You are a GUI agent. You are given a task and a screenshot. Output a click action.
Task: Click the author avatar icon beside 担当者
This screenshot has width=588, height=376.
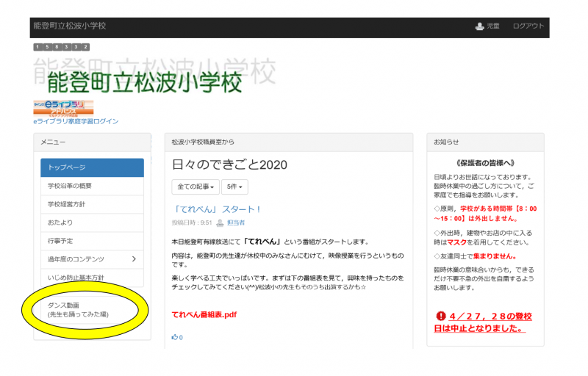pyautogui.click(x=220, y=223)
